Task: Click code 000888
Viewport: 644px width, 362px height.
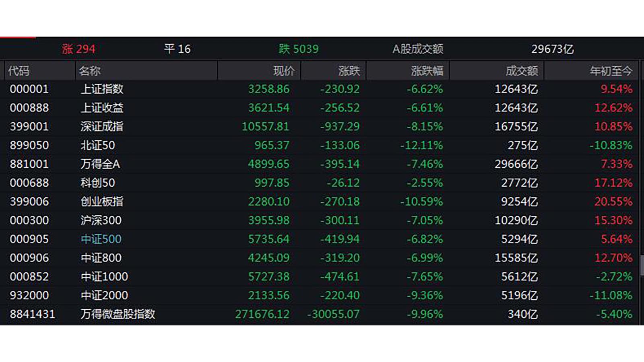Action: click(29, 108)
